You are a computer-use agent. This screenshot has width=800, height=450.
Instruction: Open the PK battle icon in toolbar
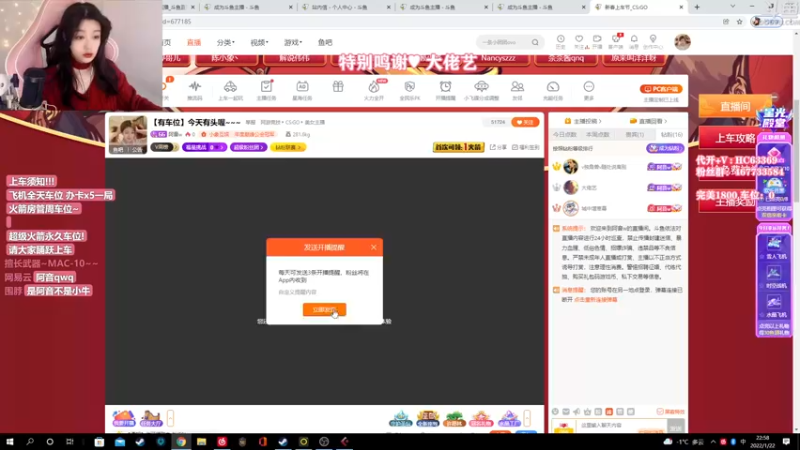[x=410, y=89]
